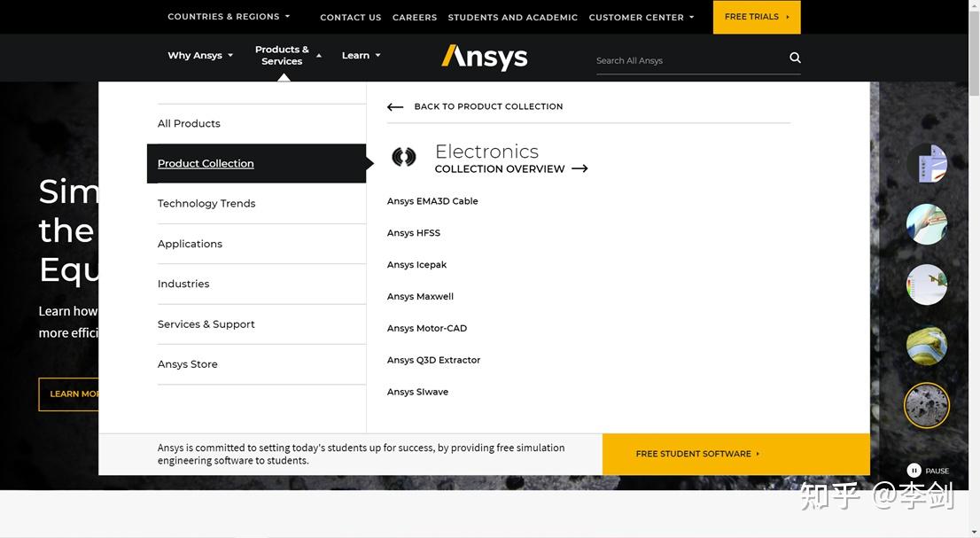Select the highlighted fifth carousel thumbnail

coord(927,406)
